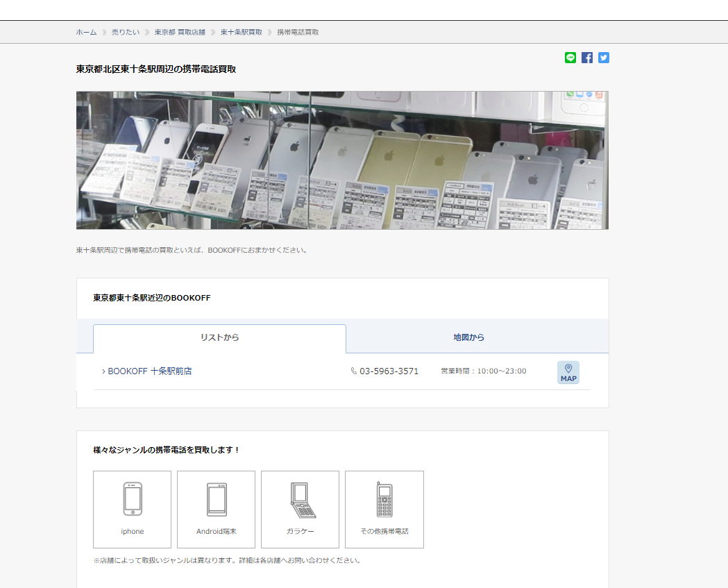Switch to 地図から tab

pos(469,337)
